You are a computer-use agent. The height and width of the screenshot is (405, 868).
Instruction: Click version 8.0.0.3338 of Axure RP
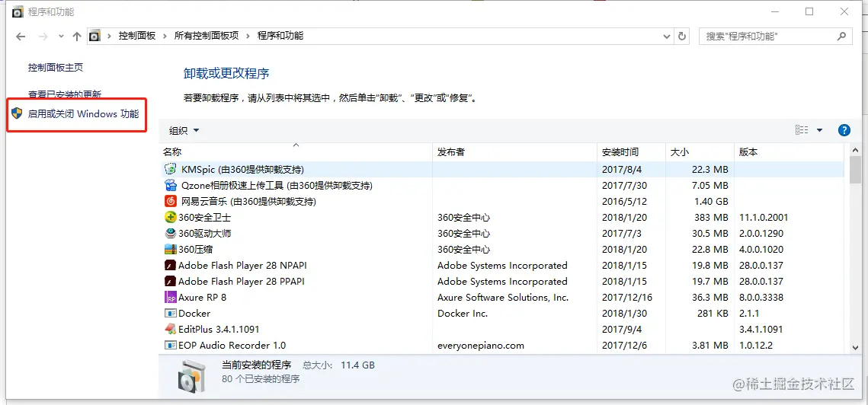pos(761,298)
